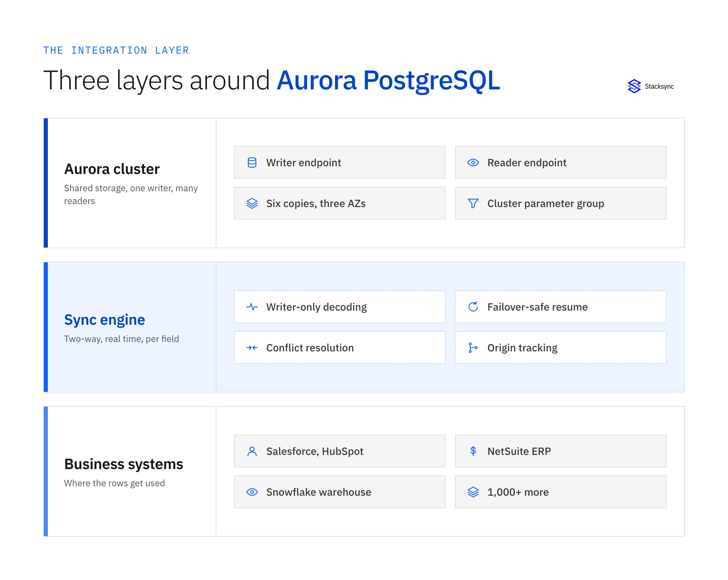Click the eye icon beside Snowflake warehouse
The image size is (728, 580).
(x=252, y=492)
